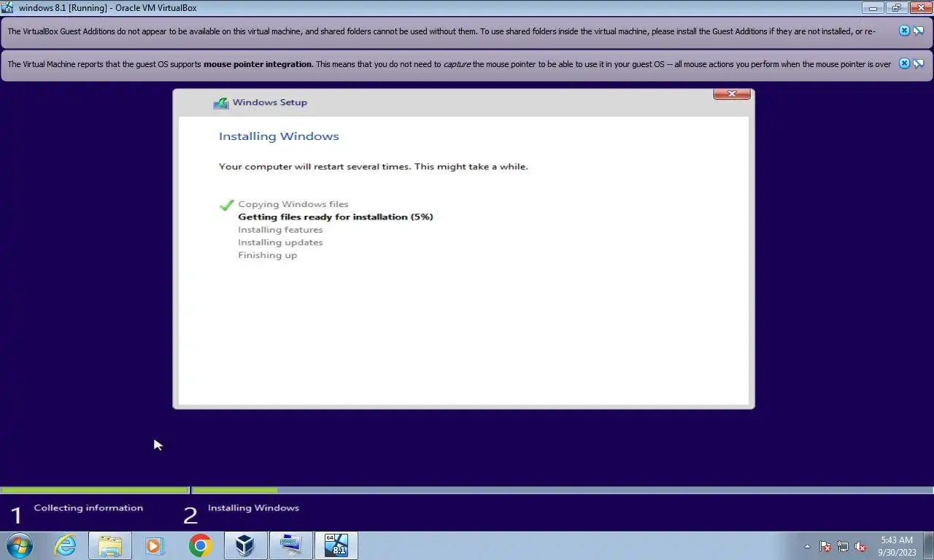Click the mouse pointer integration notification text
Viewport: 934px width, 560px height.
pos(449,64)
